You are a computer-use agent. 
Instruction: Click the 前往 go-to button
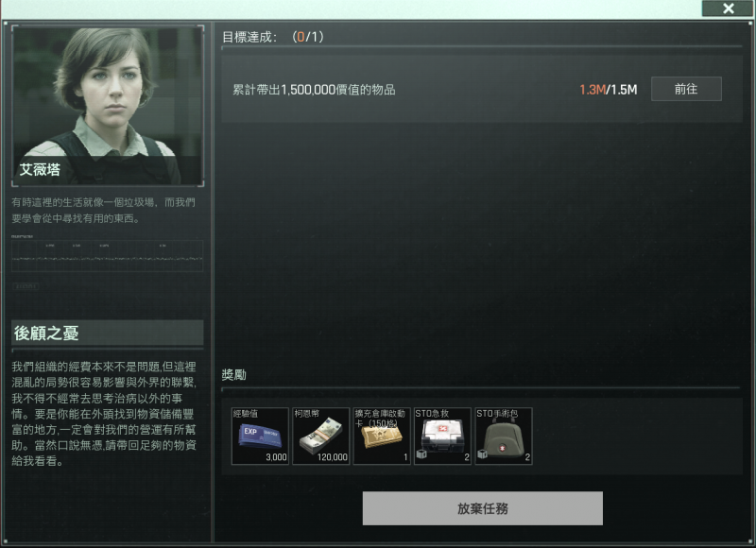click(x=686, y=89)
